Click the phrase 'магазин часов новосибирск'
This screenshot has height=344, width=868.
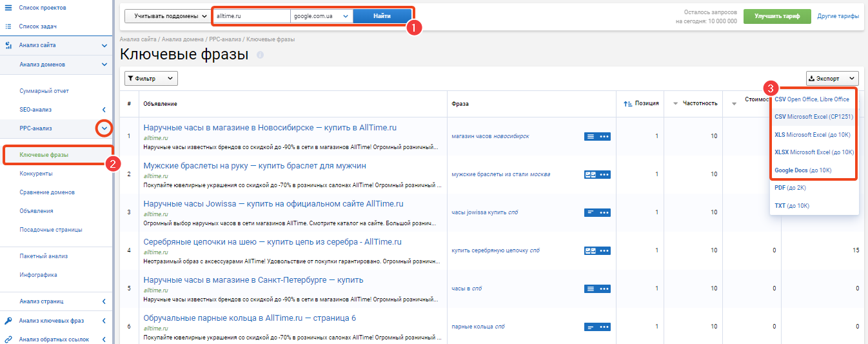click(490, 136)
